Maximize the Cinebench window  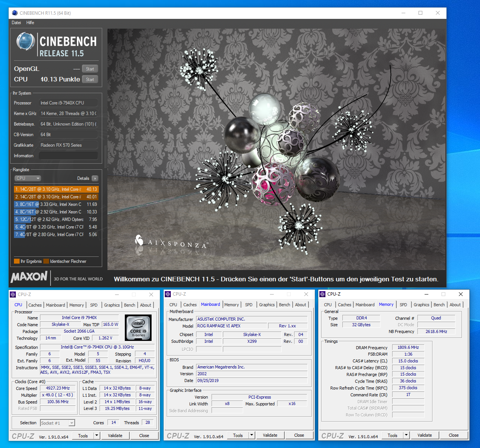tap(420, 13)
